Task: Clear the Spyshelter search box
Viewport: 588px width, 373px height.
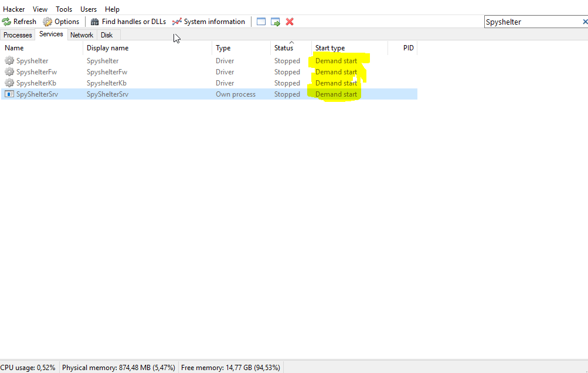Action: click(x=584, y=22)
